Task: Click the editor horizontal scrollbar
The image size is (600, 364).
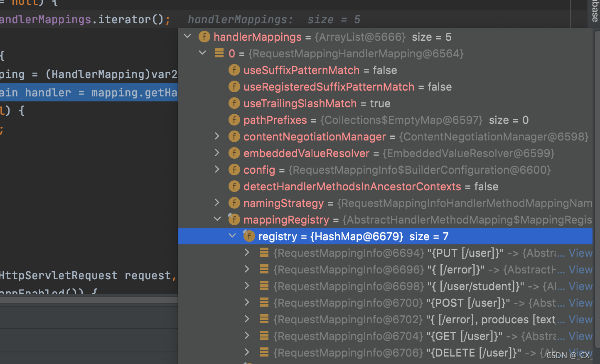Action: click(x=89, y=300)
